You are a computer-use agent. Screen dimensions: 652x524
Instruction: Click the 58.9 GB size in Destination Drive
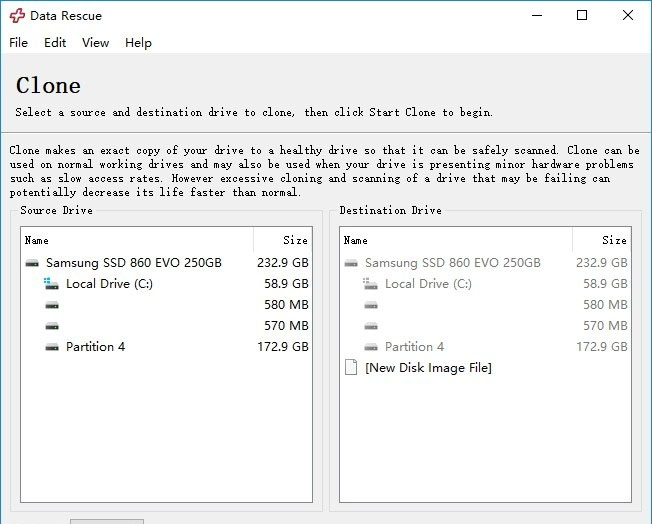pyautogui.click(x=605, y=284)
